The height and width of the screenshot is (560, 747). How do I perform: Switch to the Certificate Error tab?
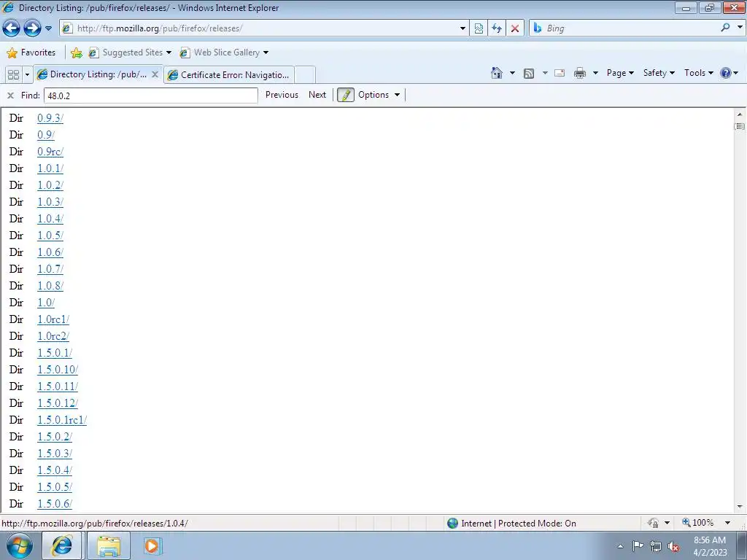tap(229, 75)
